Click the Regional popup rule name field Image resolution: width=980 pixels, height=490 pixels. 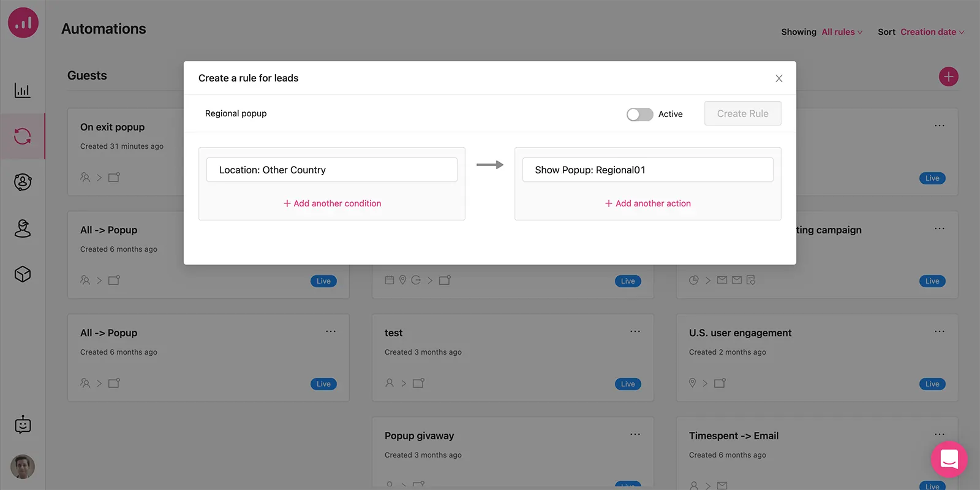coord(236,113)
